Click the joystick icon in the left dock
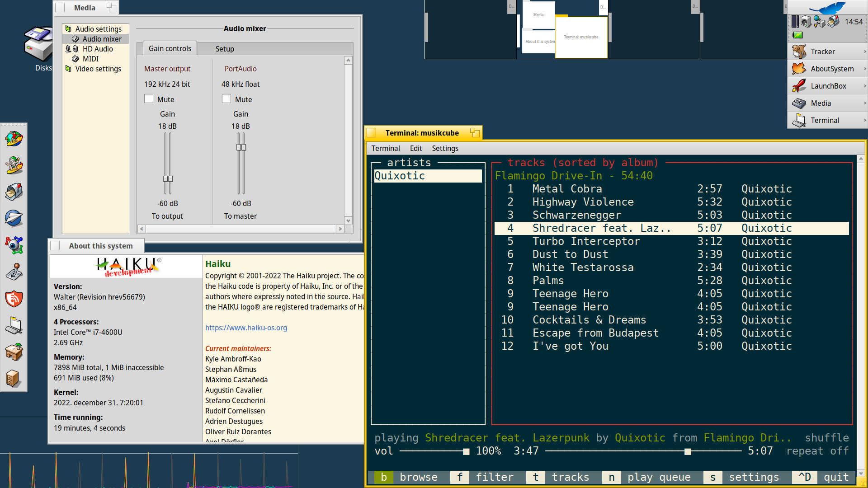This screenshot has width=868, height=488. (14, 272)
